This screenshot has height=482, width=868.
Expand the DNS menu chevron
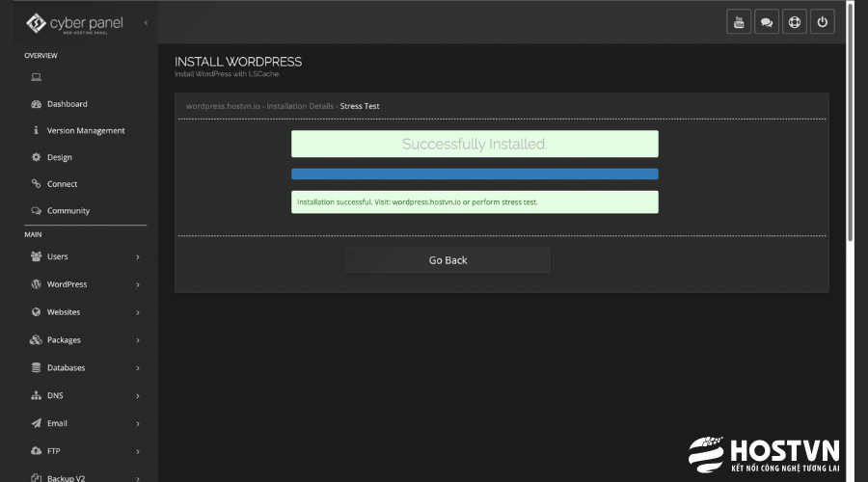(138, 395)
